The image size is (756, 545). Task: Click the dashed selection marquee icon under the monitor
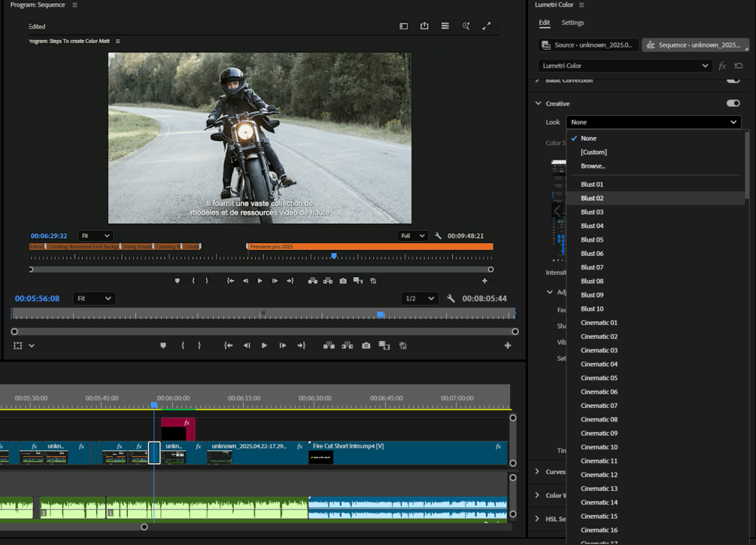[x=18, y=346]
